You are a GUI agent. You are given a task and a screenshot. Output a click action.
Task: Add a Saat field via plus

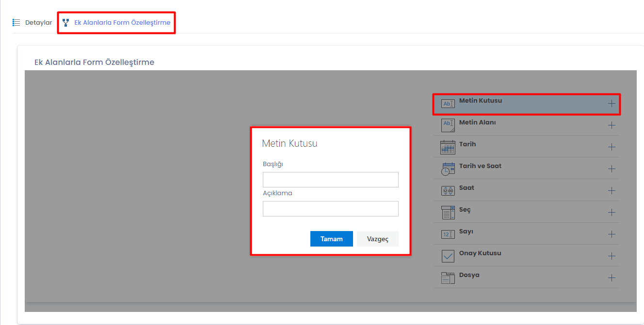click(612, 190)
